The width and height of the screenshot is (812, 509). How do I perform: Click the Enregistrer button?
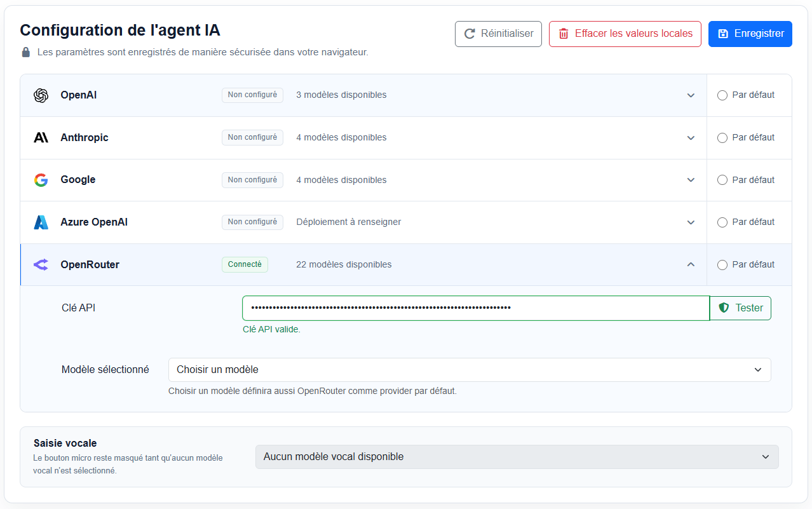pos(750,34)
